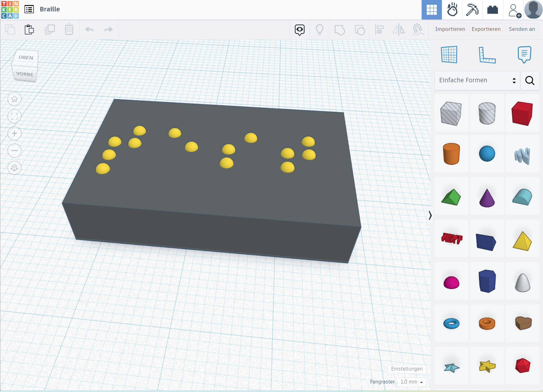The height and width of the screenshot is (392, 543).
Task: Select the red box shape
Action: point(522,113)
